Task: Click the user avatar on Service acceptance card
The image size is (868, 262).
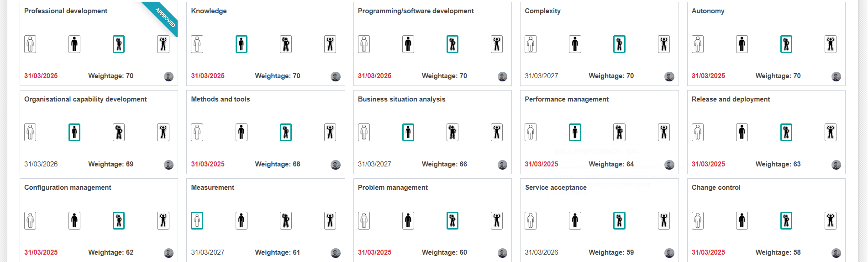Action: pos(669,253)
